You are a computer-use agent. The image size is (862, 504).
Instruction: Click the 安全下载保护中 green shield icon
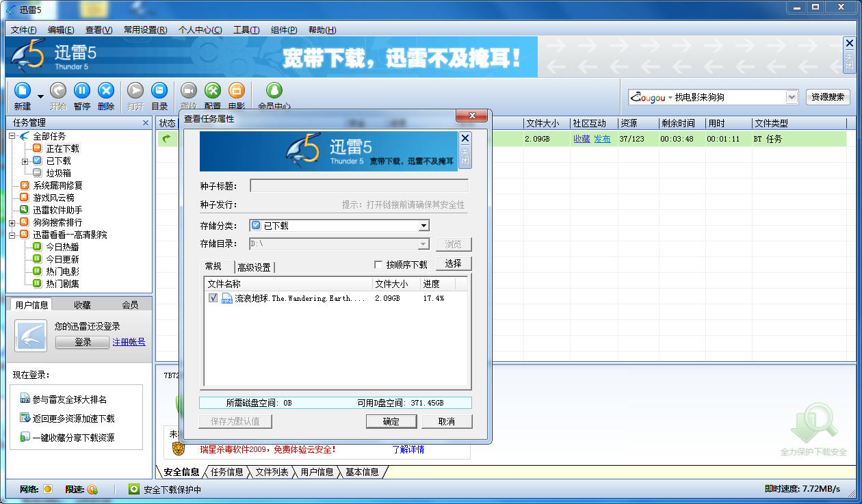[x=134, y=489]
